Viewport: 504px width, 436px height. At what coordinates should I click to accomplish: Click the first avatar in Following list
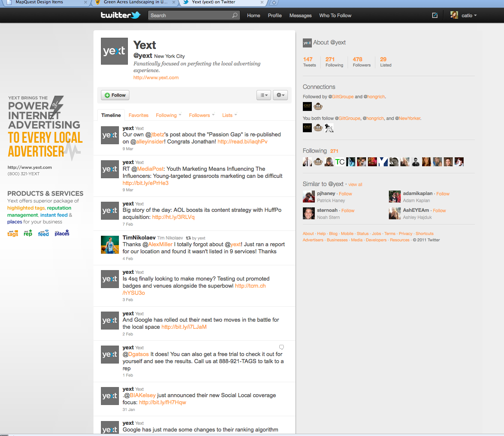tap(307, 162)
